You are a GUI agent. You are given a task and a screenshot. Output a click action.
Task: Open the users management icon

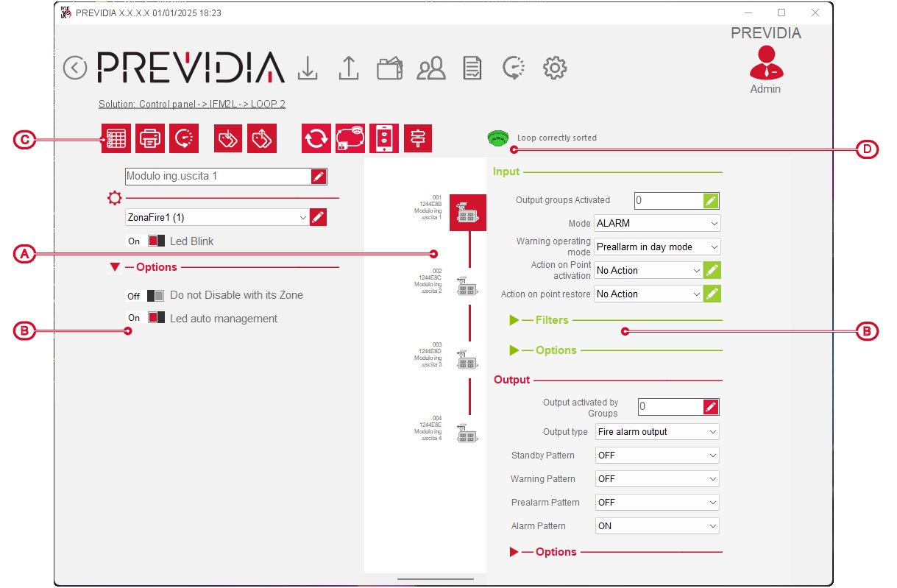pos(431,68)
